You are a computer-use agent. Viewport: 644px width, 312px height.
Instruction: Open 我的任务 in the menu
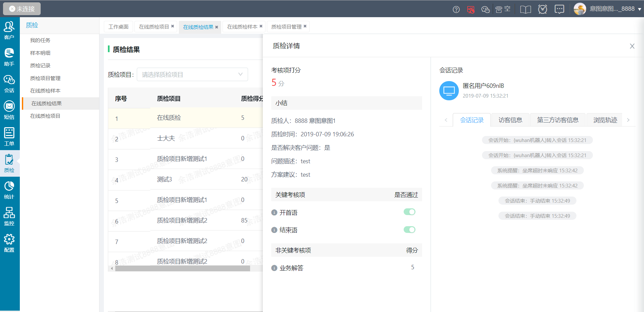[x=40, y=40]
